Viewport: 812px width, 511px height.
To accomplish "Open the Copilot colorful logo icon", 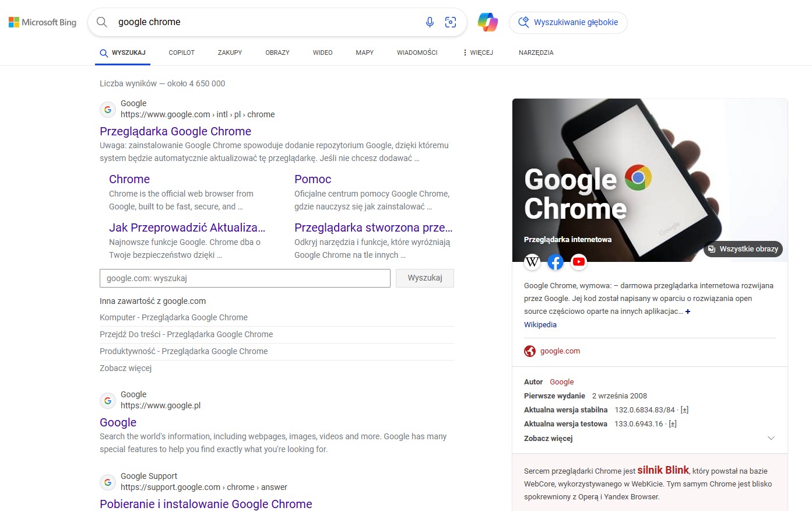I will point(488,22).
